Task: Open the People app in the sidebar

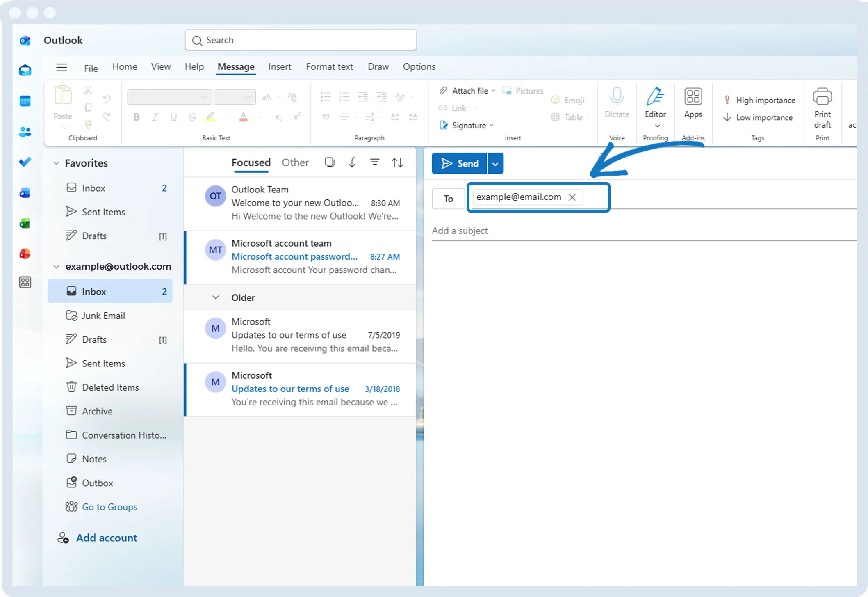Action: coord(25,131)
